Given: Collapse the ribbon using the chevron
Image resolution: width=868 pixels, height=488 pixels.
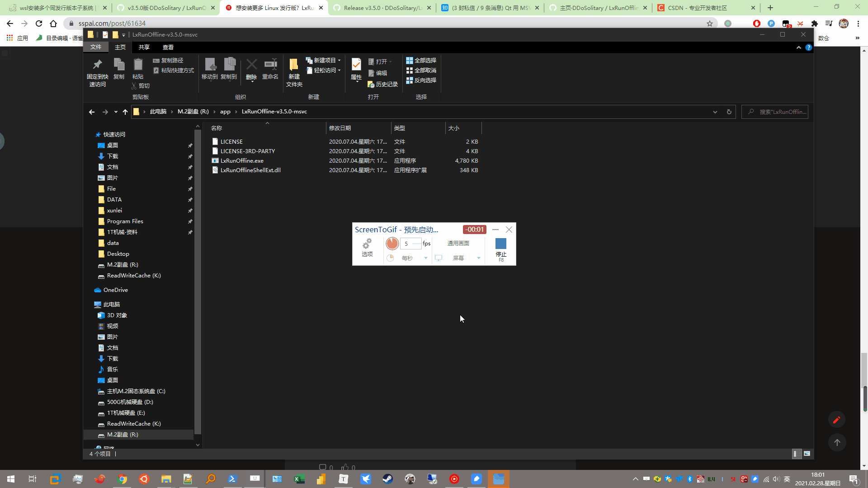Looking at the screenshot, I should [799, 47].
